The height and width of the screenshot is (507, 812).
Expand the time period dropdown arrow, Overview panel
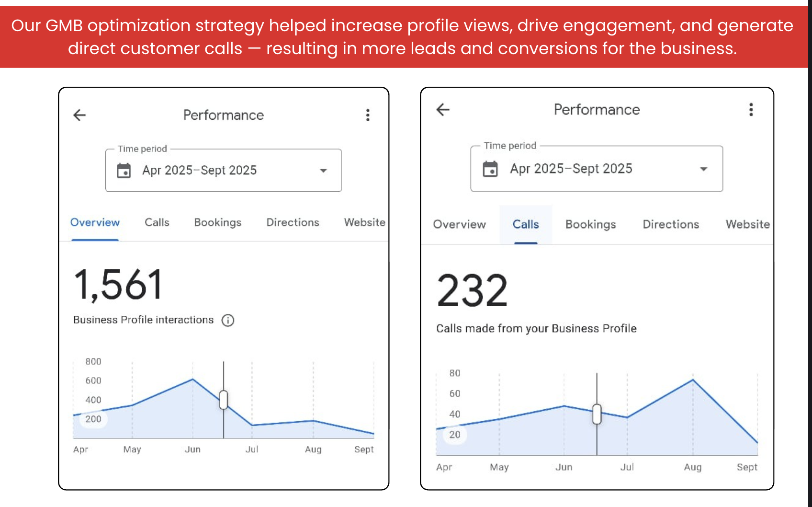(x=324, y=171)
